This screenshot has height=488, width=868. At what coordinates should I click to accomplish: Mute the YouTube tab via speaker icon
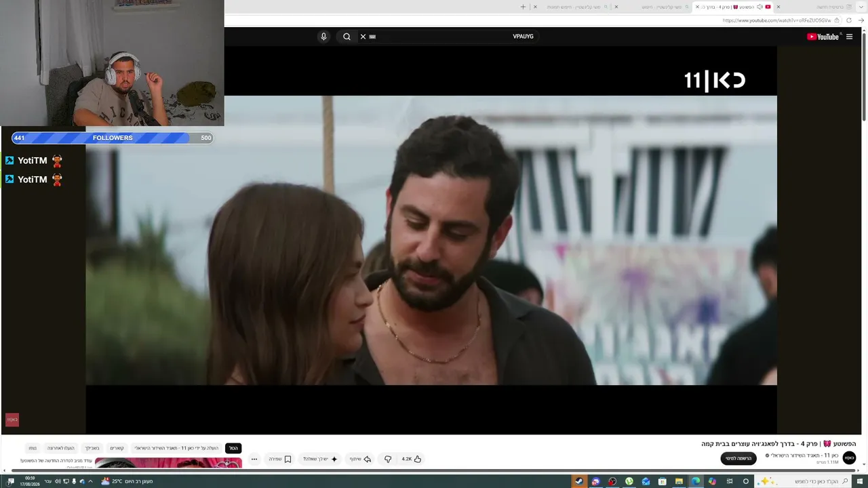[759, 7]
